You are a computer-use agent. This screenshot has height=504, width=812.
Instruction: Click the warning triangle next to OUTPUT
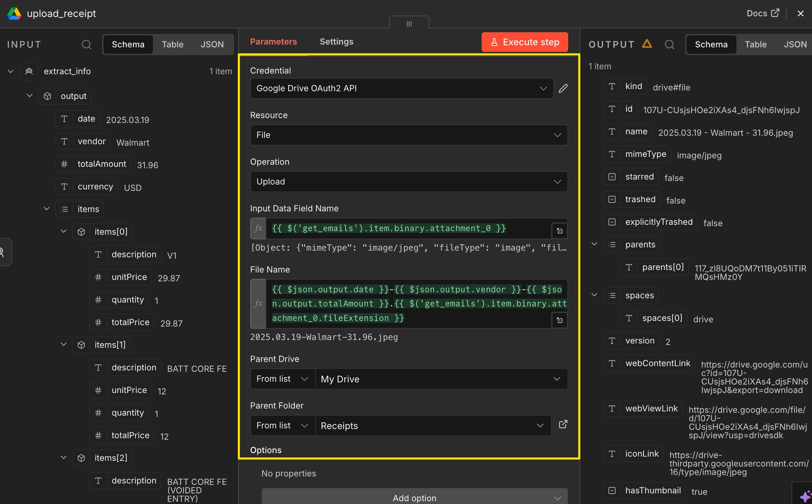click(x=647, y=44)
